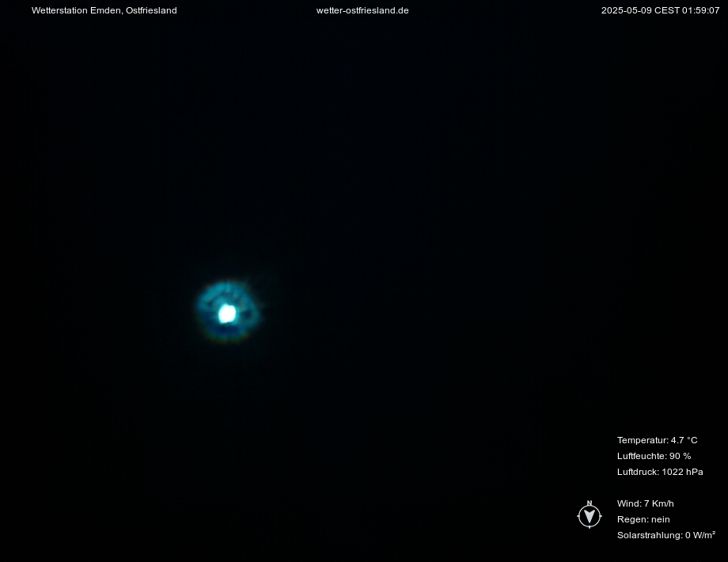Select the 'Luftfeuchte: 90 %' reading

[654, 456]
